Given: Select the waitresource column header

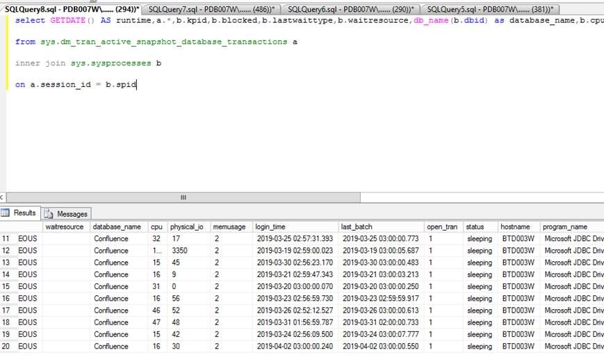Looking at the screenshot, I should (66, 227).
